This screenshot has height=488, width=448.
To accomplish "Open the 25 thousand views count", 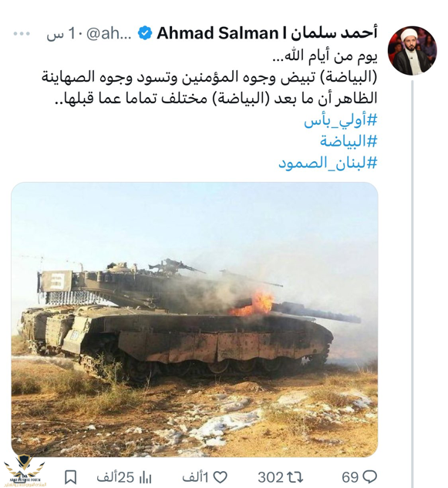I will tap(115, 477).
